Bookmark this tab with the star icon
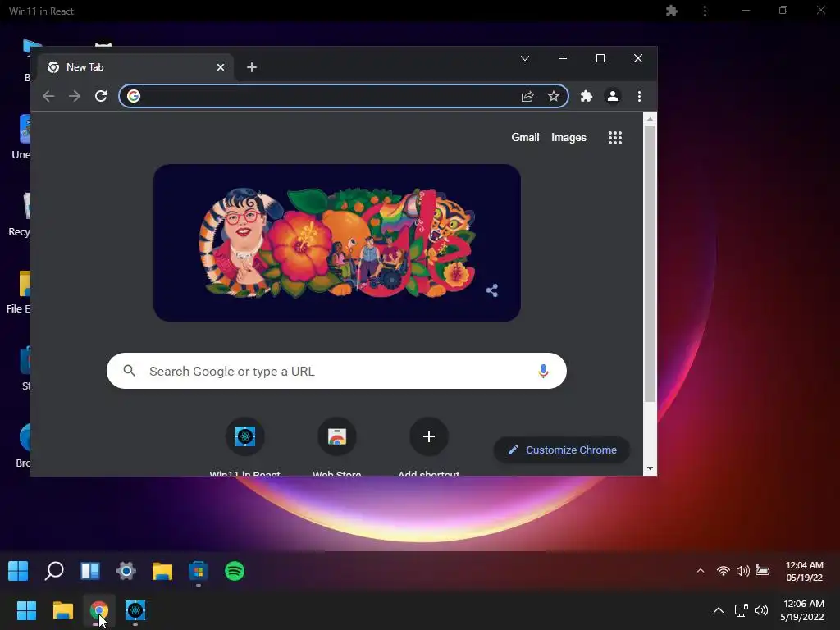 [554, 96]
